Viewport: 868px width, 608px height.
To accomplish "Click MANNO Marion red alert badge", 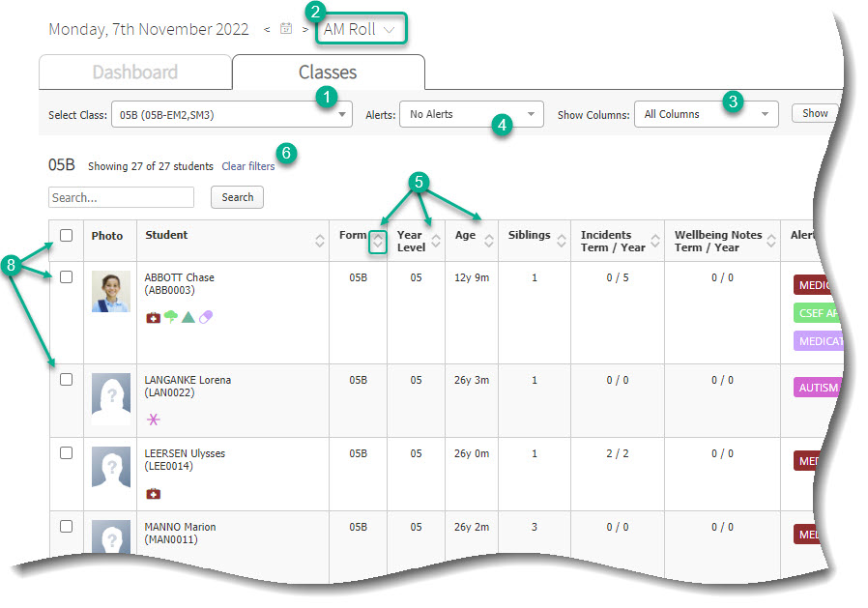I will (807, 535).
